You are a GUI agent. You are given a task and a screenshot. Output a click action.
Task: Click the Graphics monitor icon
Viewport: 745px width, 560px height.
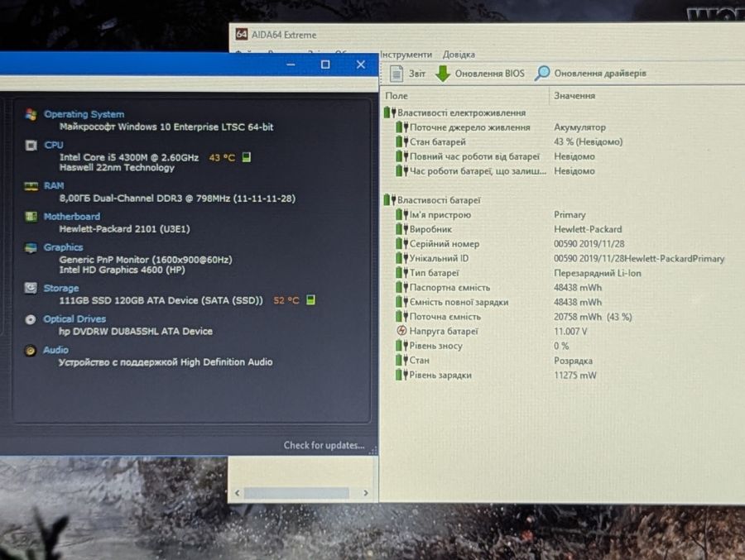point(31,248)
